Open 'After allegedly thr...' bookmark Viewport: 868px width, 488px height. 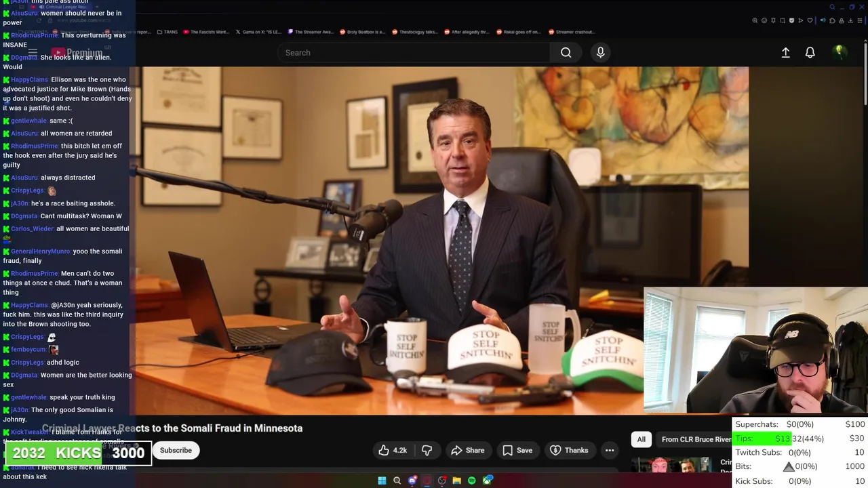(467, 32)
